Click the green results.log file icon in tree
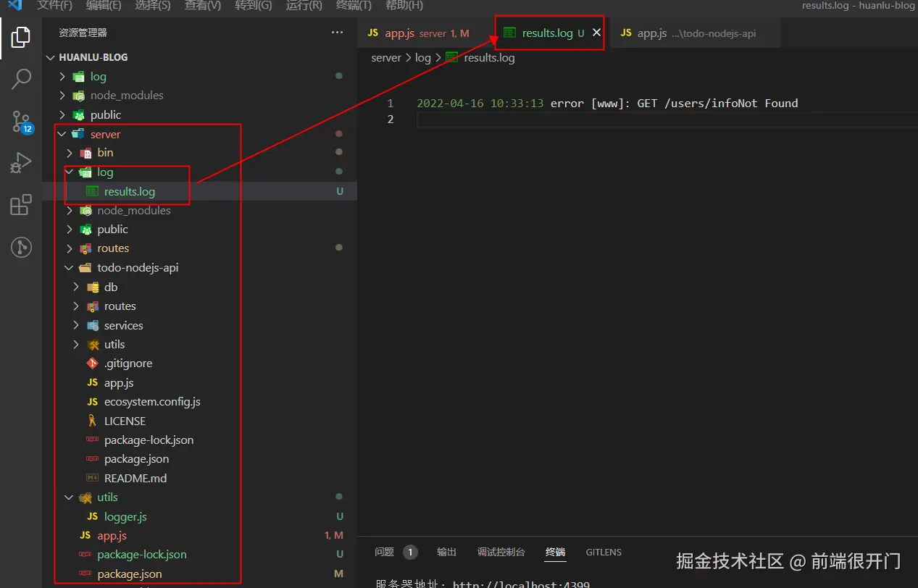The height and width of the screenshot is (588, 918). click(x=92, y=191)
